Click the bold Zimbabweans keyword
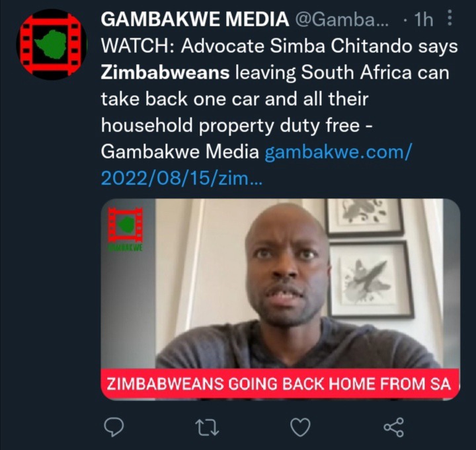Screen dimensions: 476x450 (165, 73)
